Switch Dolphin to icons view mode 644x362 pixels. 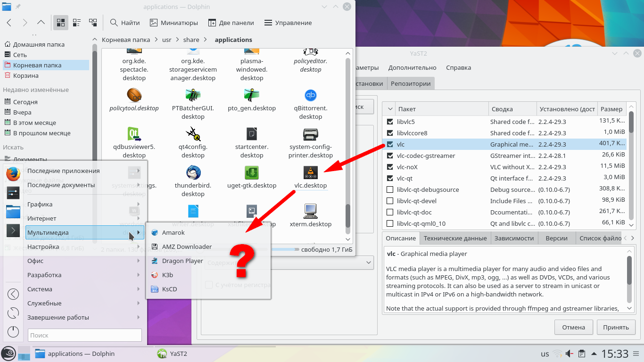[60, 23]
